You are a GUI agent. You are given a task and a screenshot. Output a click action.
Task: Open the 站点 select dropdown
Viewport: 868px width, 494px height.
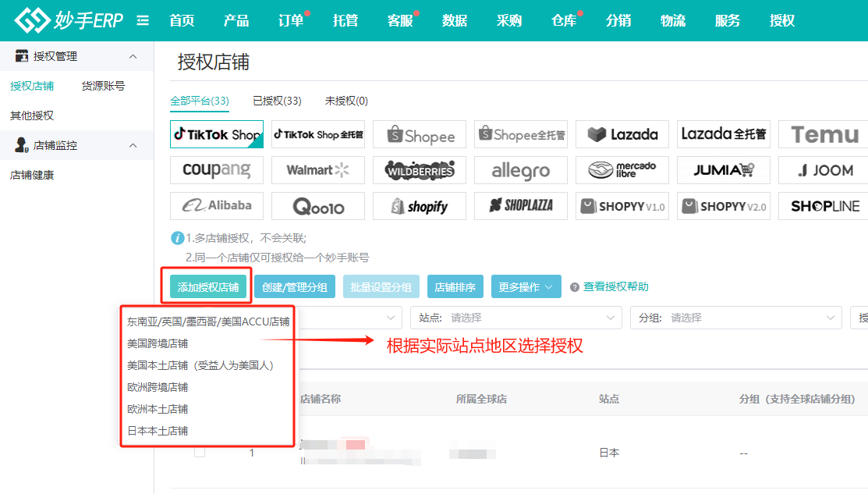pos(516,318)
